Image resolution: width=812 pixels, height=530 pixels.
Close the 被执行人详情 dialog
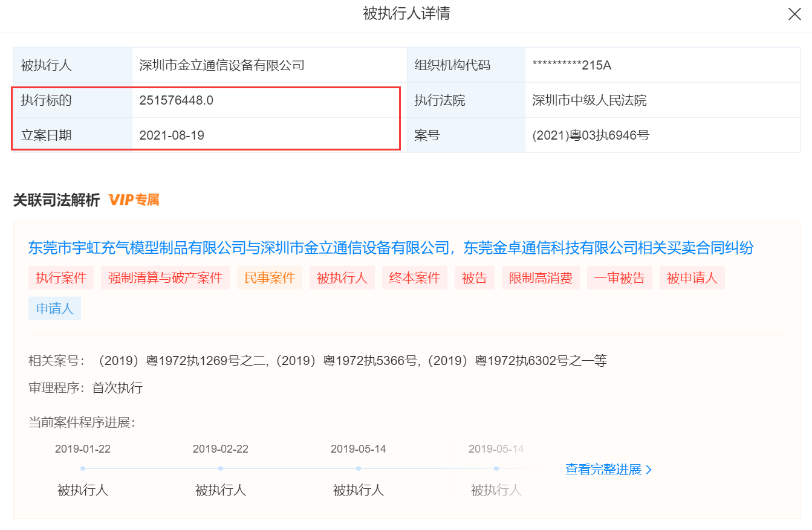click(x=794, y=14)
